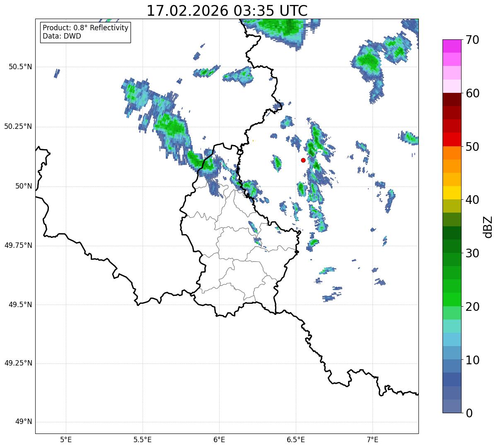Click the '49.75°N' latitude label
Screen dimensions: 498x448
[x=18, y=245]
